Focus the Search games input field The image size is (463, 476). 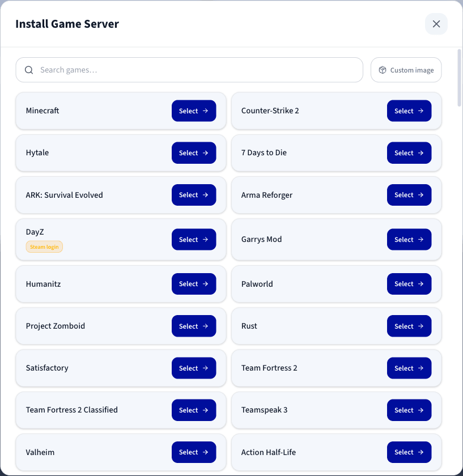tap(189, 70)
